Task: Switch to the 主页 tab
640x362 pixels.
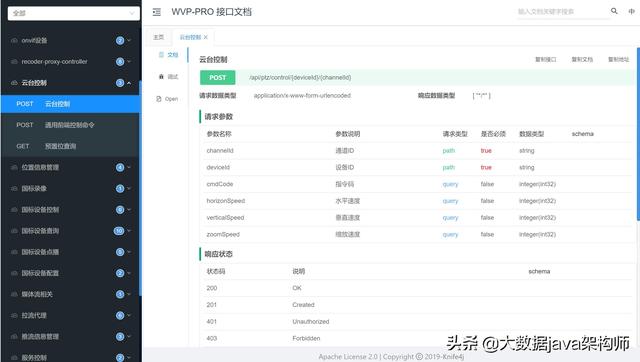Action: tap(159, 37)
